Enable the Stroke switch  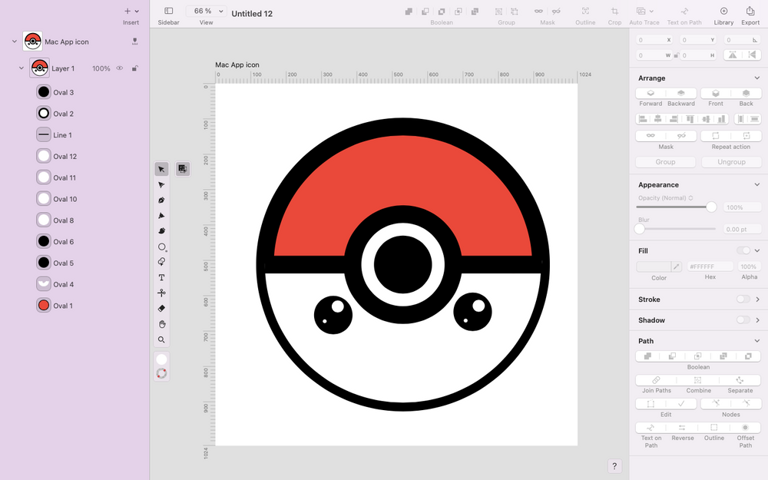point(744,299)
